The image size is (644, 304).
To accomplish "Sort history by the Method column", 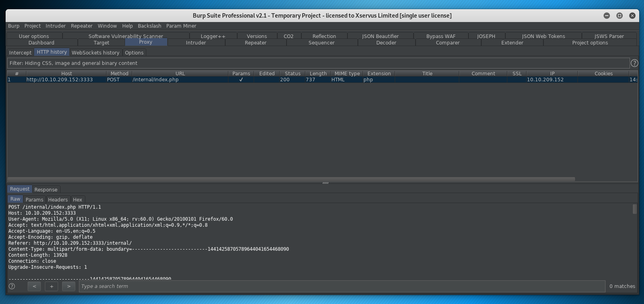I will [x=119, y=73].
